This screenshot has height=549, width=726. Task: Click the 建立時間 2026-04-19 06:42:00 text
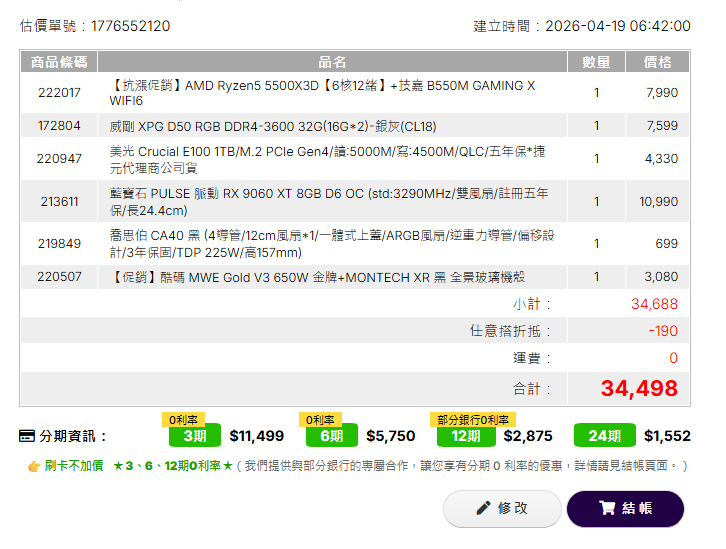[582, 26]
